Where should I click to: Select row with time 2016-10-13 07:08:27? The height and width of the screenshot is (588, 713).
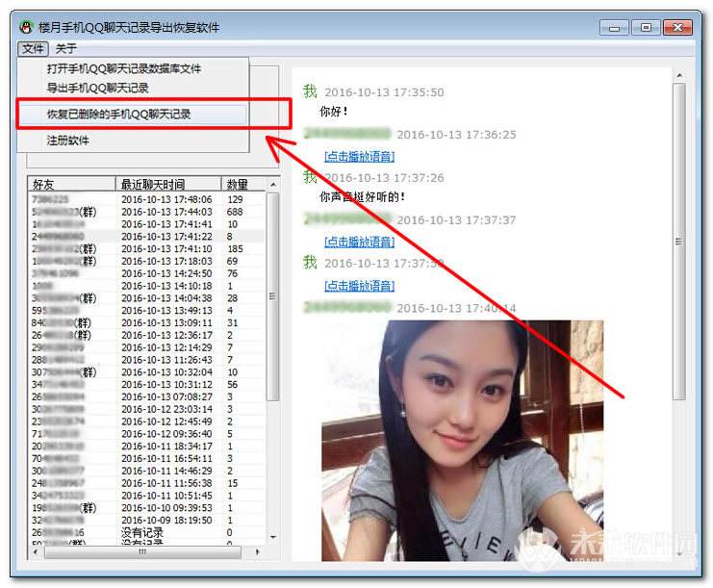146,396
